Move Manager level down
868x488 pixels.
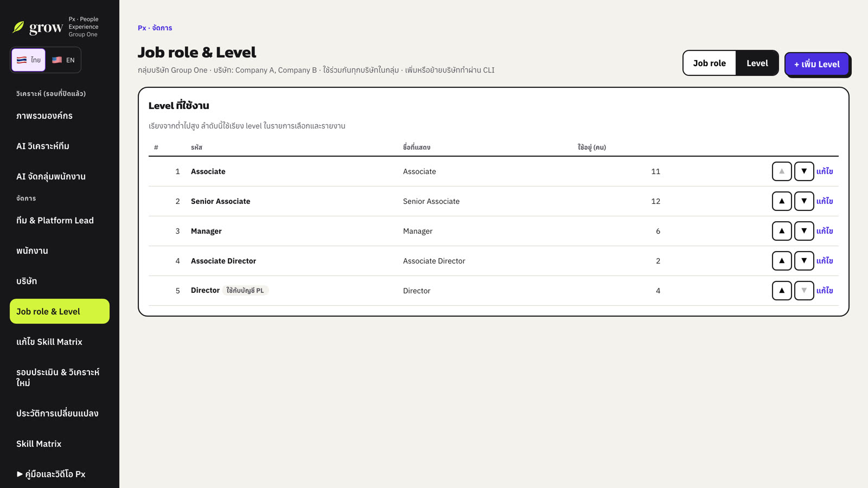(x=804, y=231)
